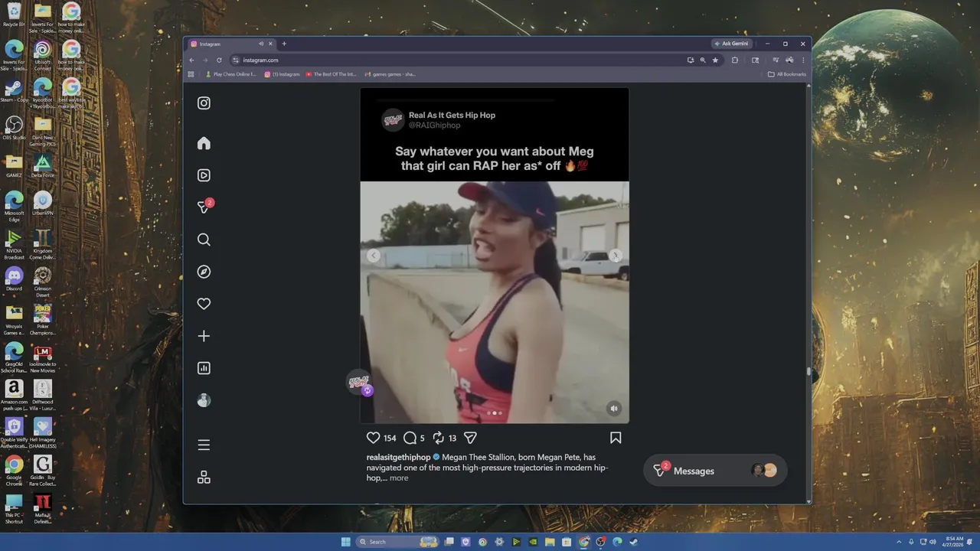Screen dimensions: 980x551
Task: Expand the All Bookmarks folder
Action: [787, 74]
